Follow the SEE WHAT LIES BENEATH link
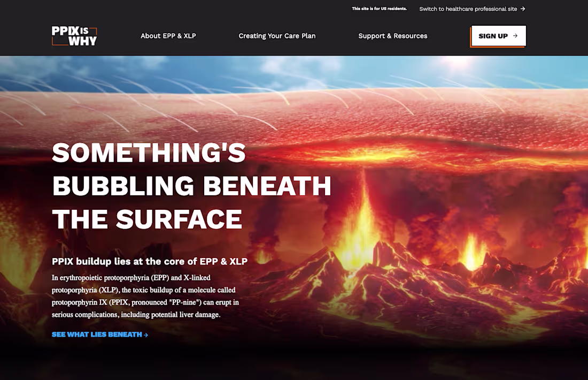Viewport: 588px width, 380px height. 96,335
